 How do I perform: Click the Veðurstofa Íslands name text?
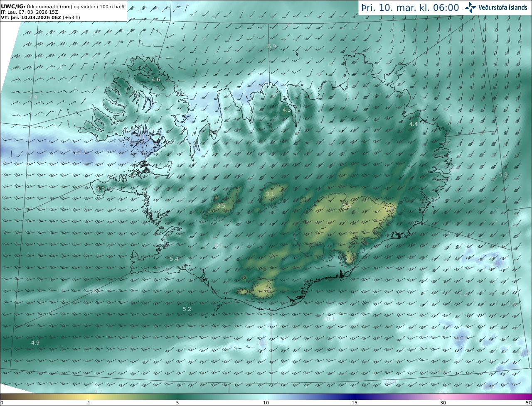coord(502,7)
